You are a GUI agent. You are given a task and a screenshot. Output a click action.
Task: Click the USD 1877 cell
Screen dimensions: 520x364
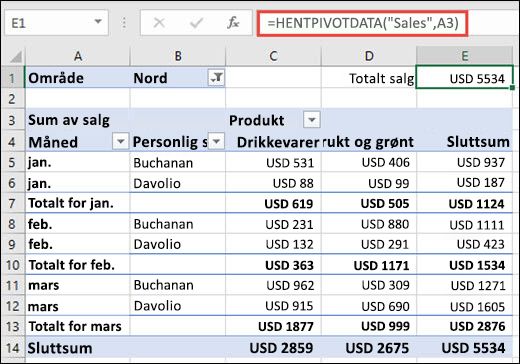(x=273, y=326)
